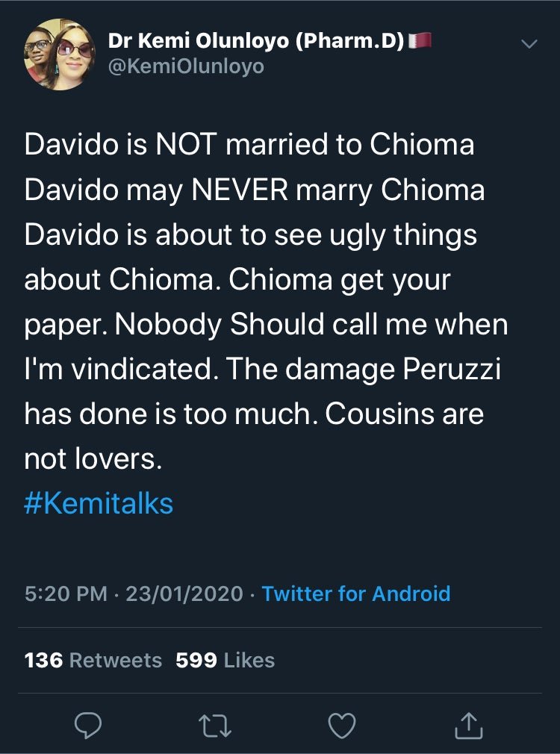Tap the reply speech bubble icon
This screenshot has width=560, height=754.
(87, 725)
